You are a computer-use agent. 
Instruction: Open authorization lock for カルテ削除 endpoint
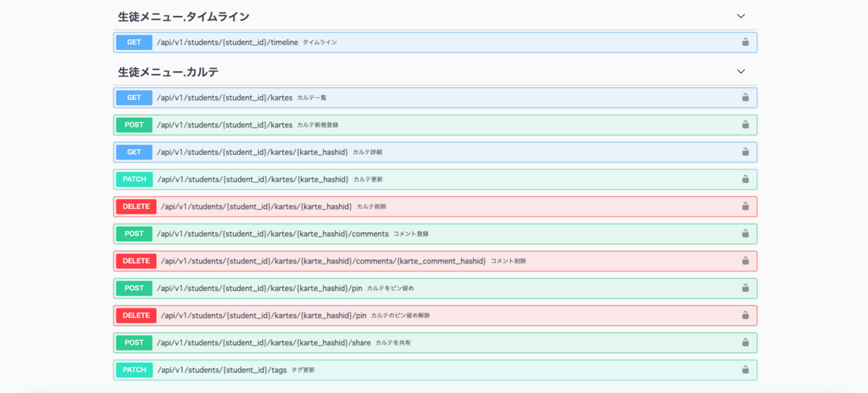[745, 206]
